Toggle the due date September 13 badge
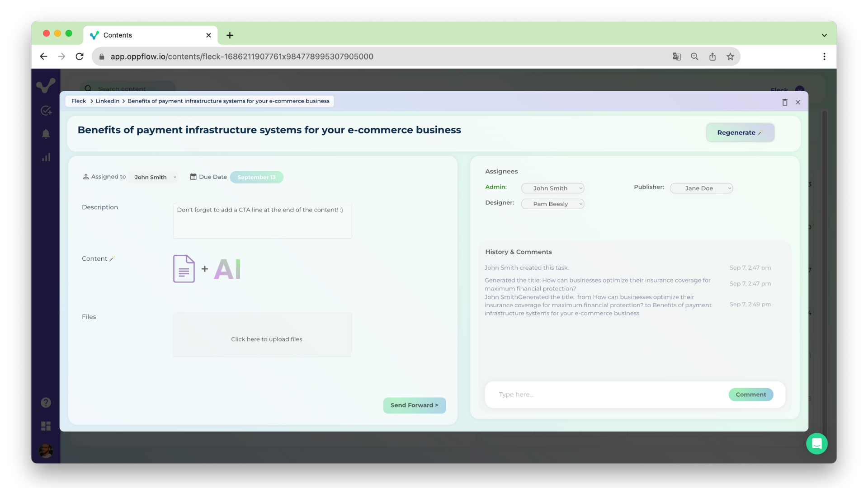 (256, 177)
